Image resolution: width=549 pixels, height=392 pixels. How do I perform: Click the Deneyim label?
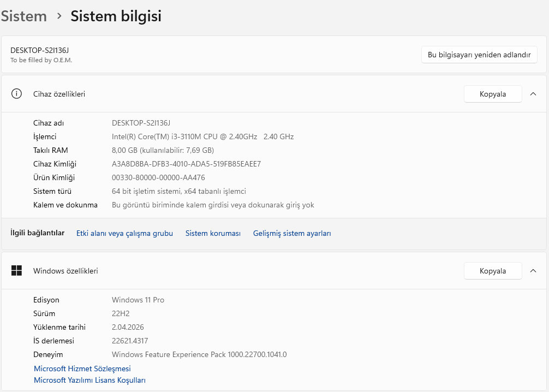(48, 354)
